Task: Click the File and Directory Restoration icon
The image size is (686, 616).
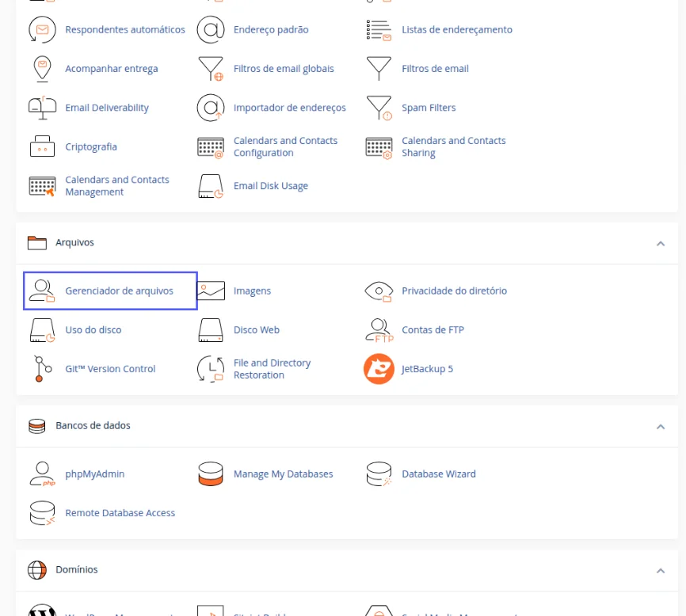Action: [x=211, y=369]
